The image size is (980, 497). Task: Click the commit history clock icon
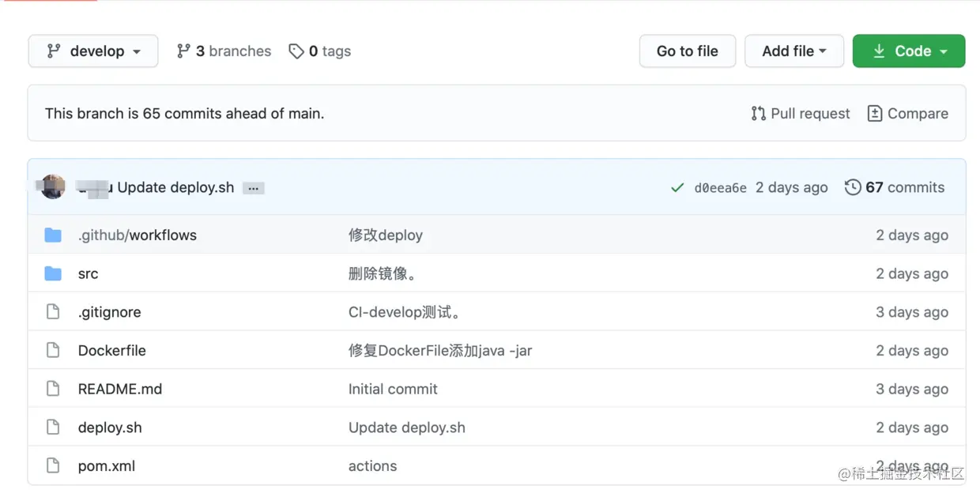coord(853,187)
